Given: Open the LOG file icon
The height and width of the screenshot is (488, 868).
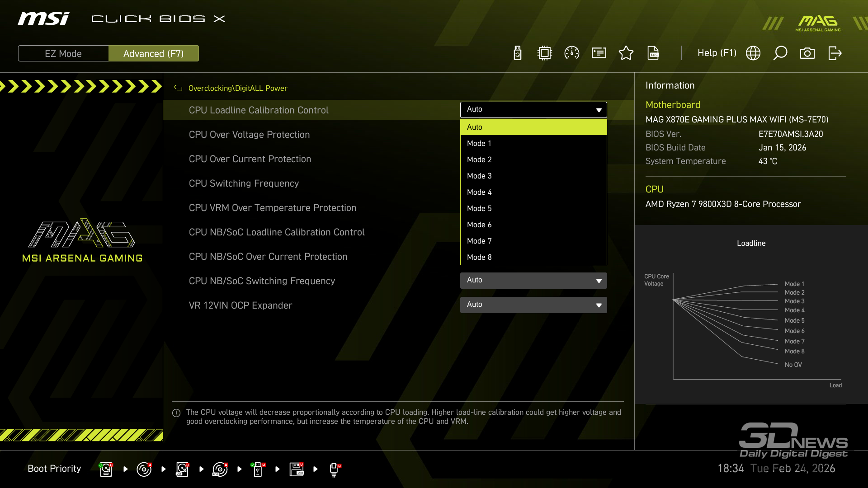Looking at the screenshot, I should 653,53.
